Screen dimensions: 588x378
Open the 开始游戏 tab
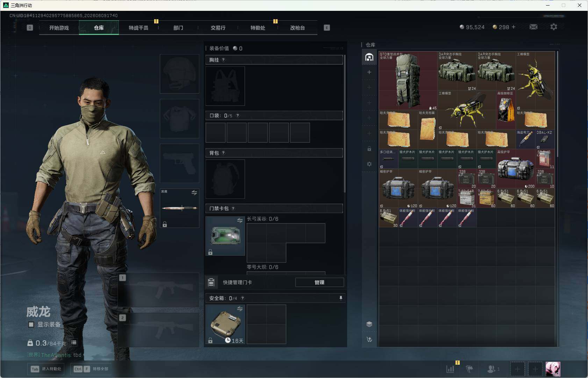point(59,28)
